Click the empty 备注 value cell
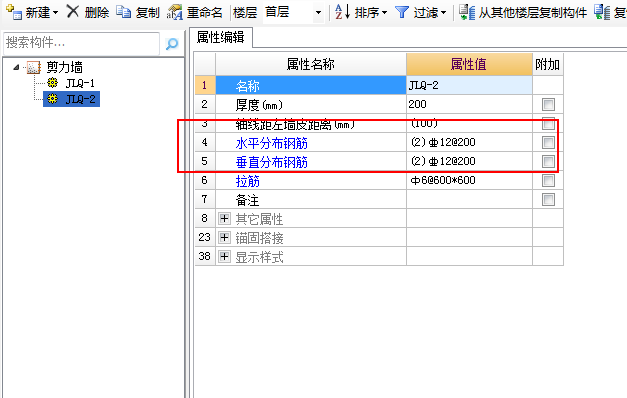This screenshot has height=398, width=627. [469, 199]
